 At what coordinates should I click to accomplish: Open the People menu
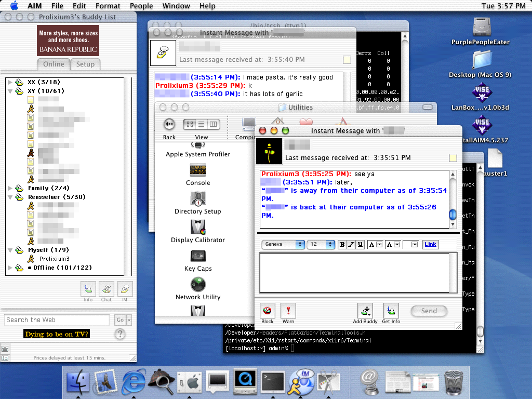point(141,6)
